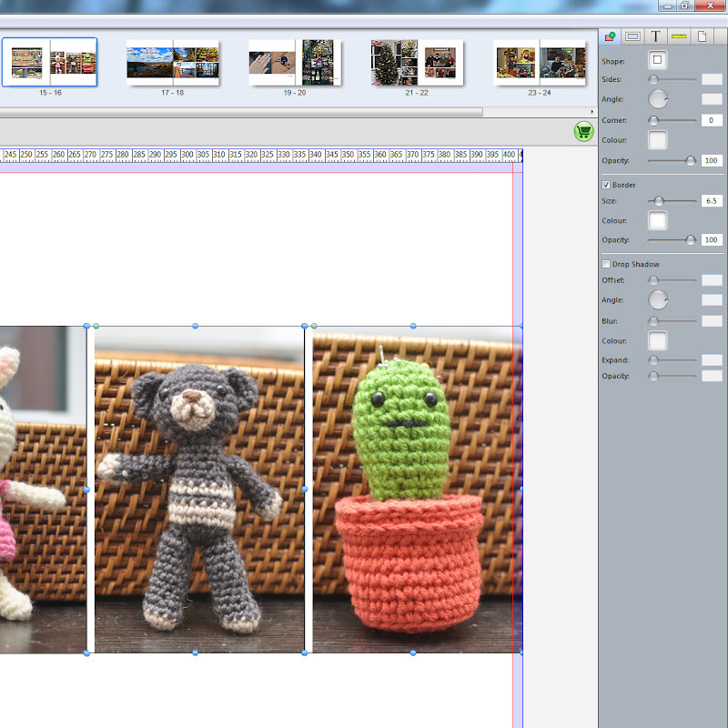Choose the square Shape button
This screenshot has width=728, height=728.
[x=657, y=60]
